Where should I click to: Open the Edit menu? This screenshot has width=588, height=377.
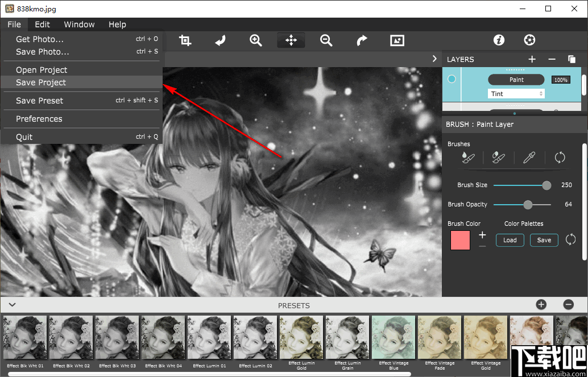(x=43, y=24)
